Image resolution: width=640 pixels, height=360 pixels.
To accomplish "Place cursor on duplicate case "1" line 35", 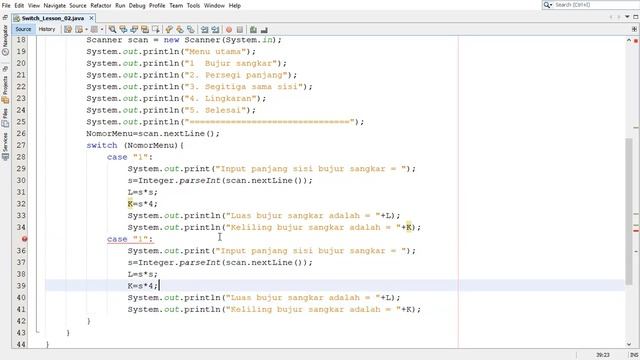I will click(x=130, y=239).
